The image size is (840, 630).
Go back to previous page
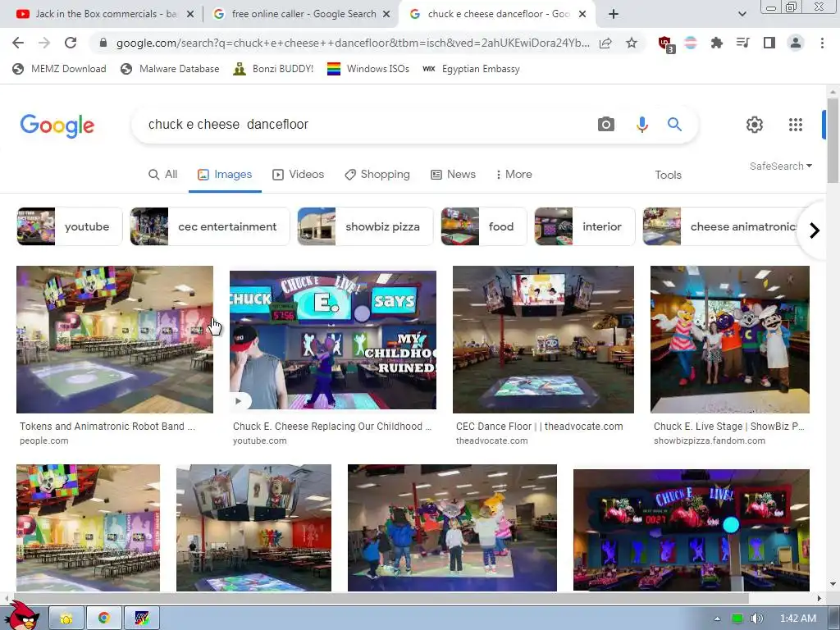point(18,43)
